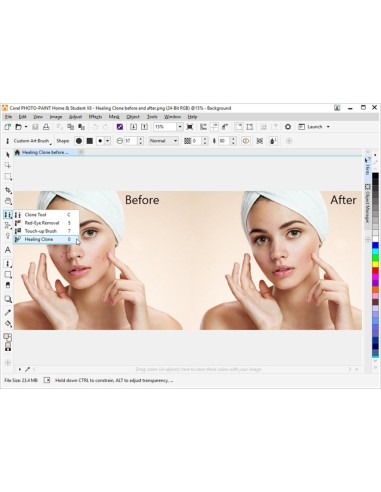Select the Paint tool in toolbox
Image resolution: width=381 pixels, height=492 pixels.
[x=8, y=264]
